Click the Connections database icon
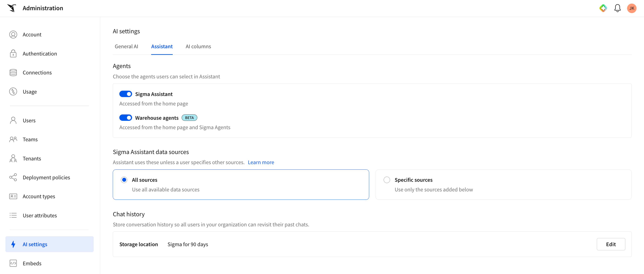 coord(13,72)
